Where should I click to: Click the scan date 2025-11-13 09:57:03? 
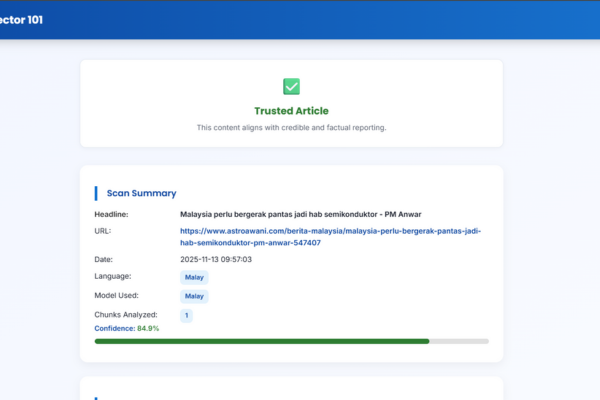pos(215,259)
